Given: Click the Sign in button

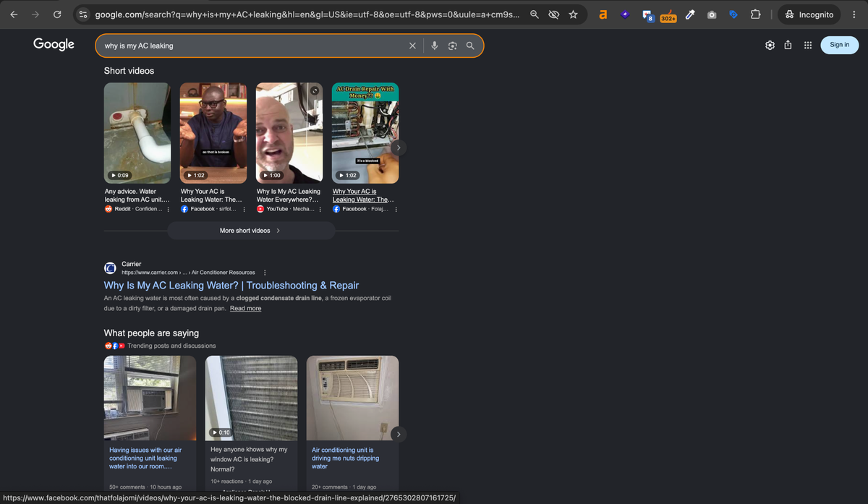Looking at the screenshot, I should (839, 45).
